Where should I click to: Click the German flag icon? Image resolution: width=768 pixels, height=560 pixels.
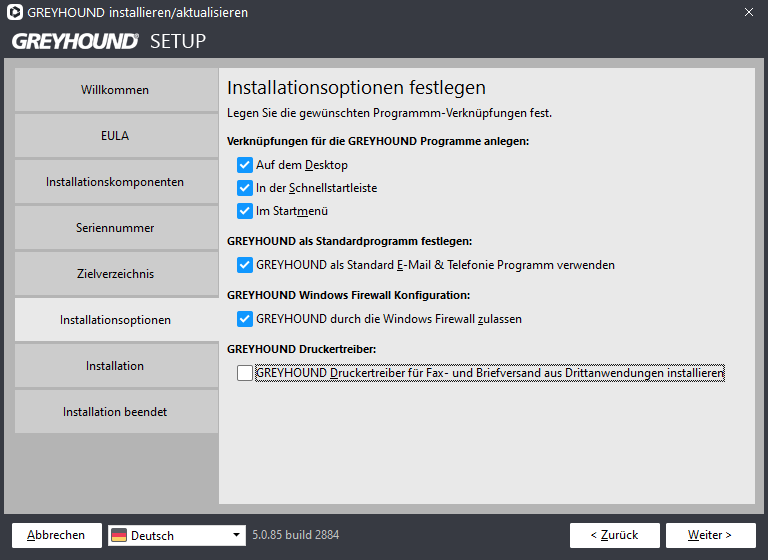(x=119, y=535)
